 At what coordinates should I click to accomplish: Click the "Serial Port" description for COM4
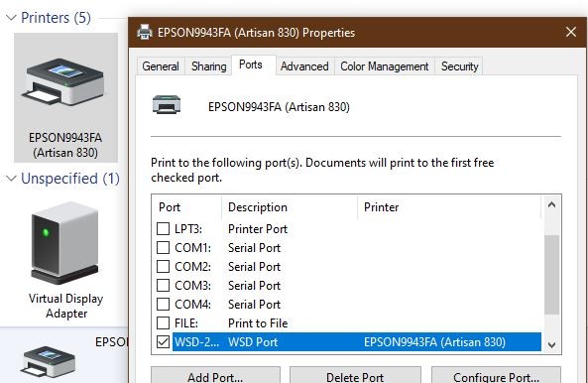254,305
